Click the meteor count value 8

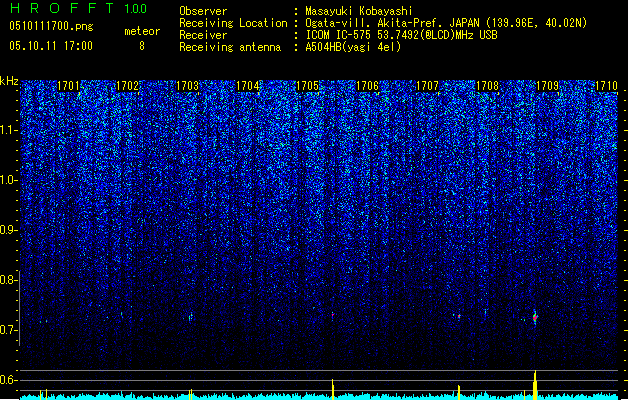[142, 46]
